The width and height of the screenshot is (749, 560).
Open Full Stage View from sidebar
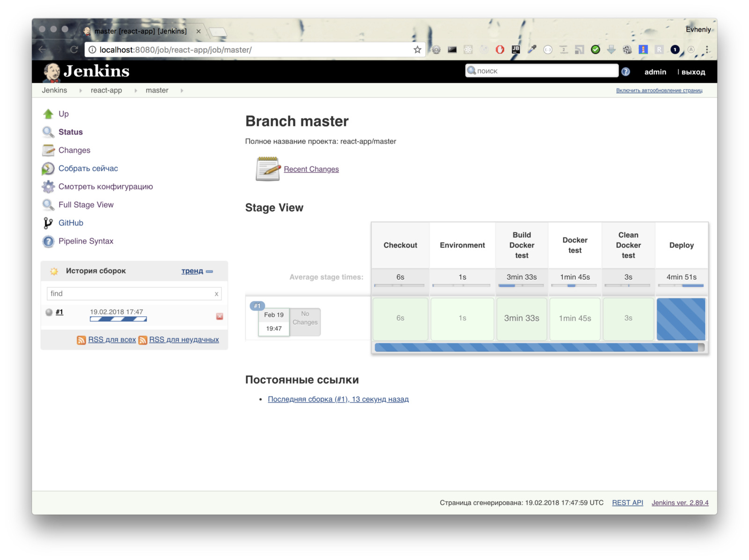(86, 205)
